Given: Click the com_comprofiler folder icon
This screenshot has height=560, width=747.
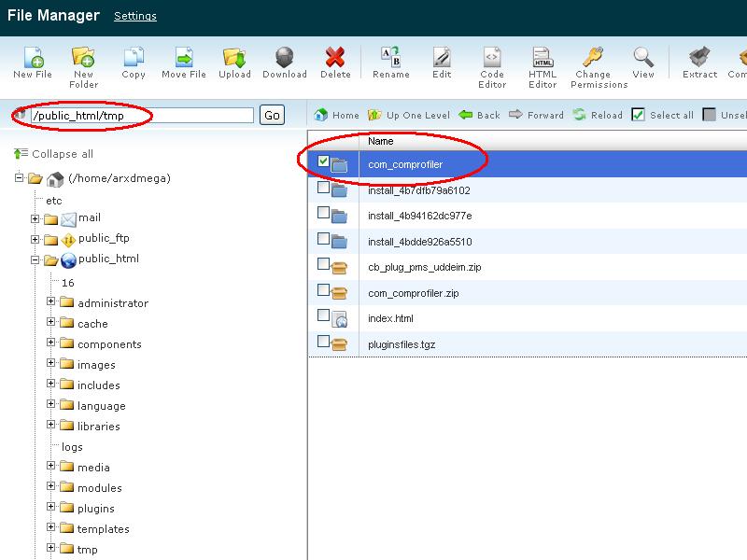Looking at the screenshot, I should coord(339,165).
